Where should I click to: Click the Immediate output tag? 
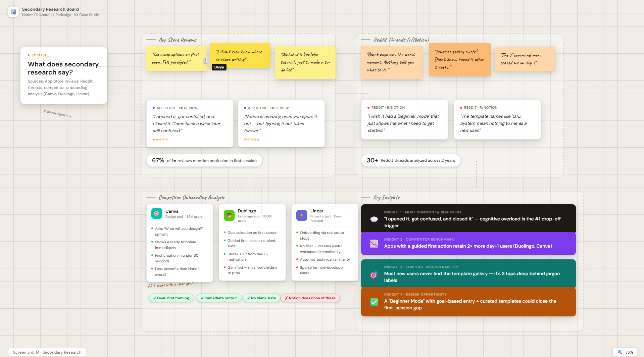point(219,298)
